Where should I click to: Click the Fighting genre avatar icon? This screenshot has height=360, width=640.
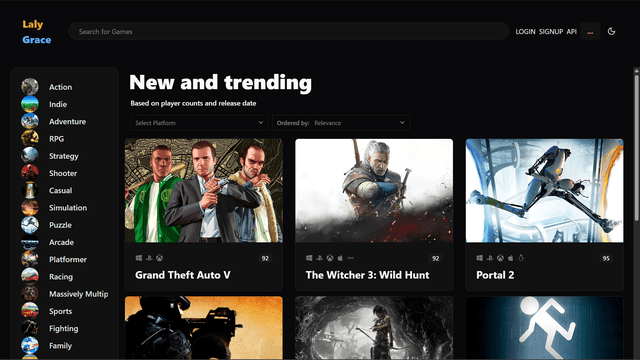point(30,328)
